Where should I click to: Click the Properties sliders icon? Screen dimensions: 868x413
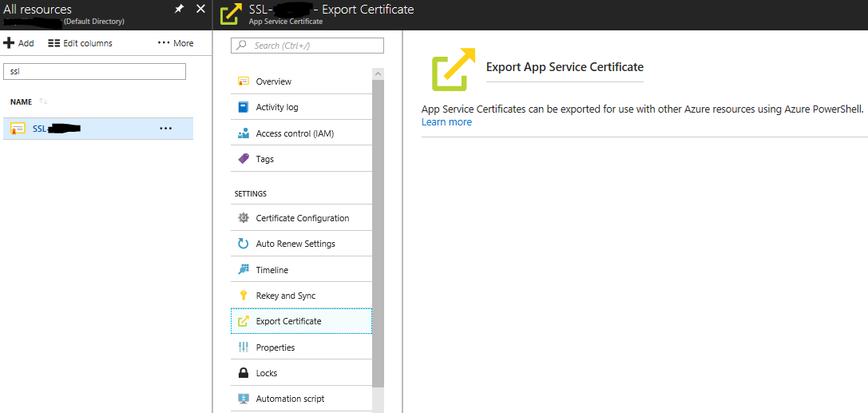pos(243,347)
